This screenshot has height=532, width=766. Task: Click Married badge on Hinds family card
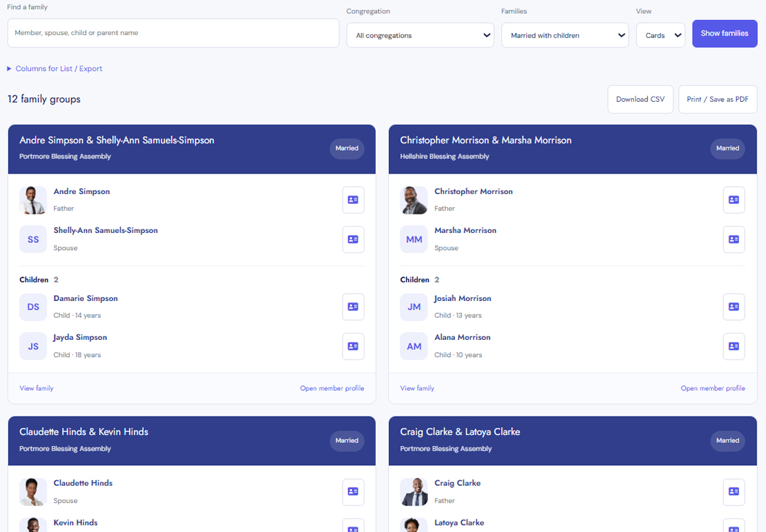[347, 441]
